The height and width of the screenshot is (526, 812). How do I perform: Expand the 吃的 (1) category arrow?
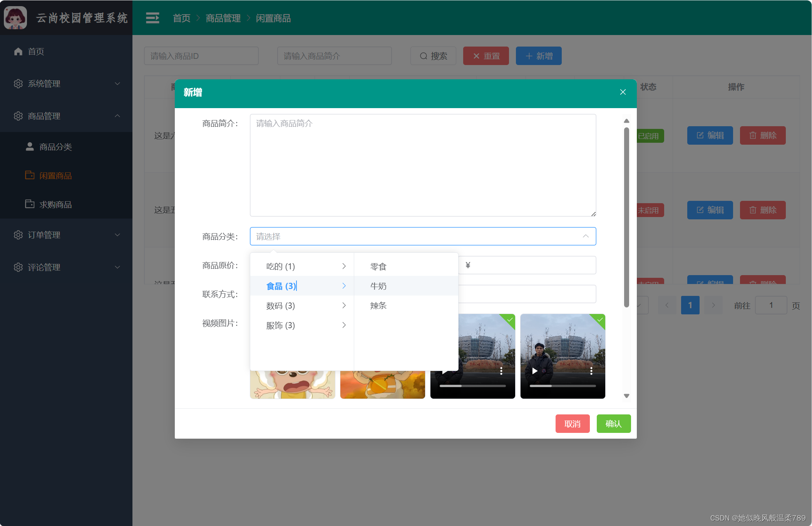pyautogui.click(x=344, y=266)
